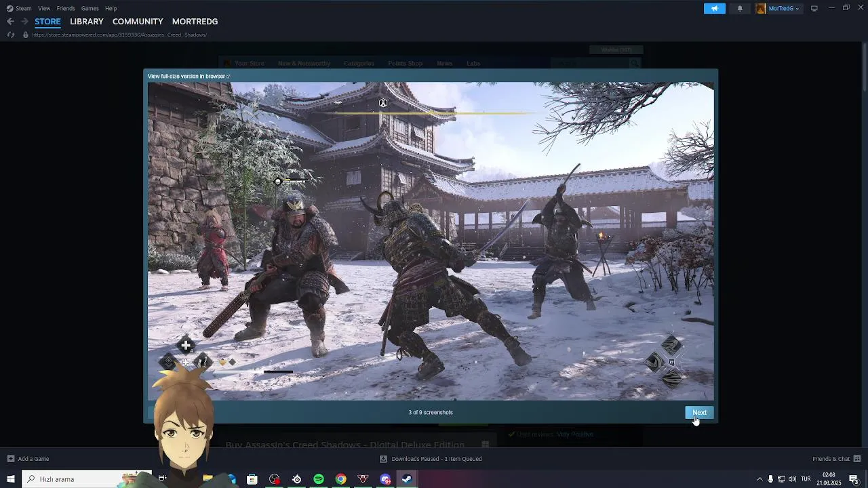Open Spotify from the taskbar
This screenshot has height=488, width=868.
point(319,479)
